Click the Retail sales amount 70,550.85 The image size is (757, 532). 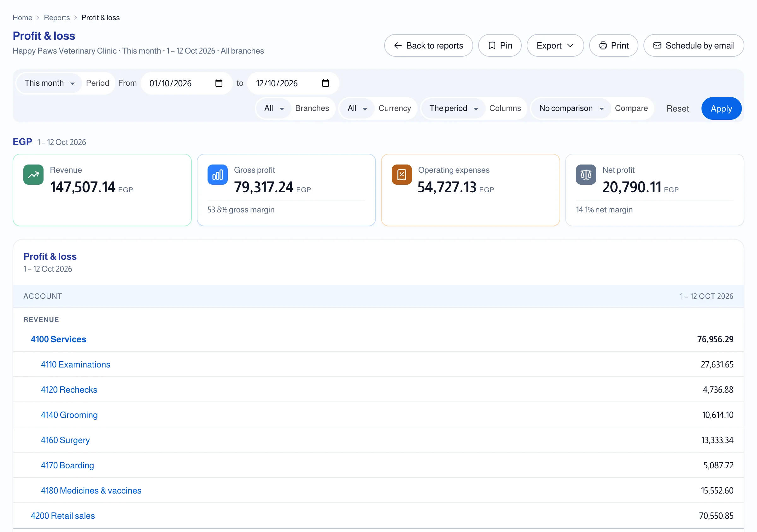(x=716, y=516)
